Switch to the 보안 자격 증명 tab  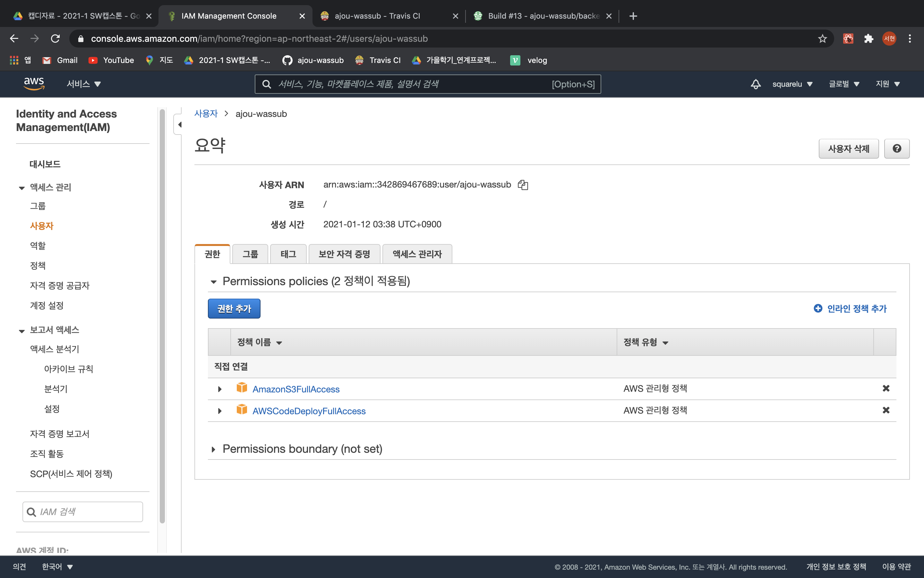[344, 254]
